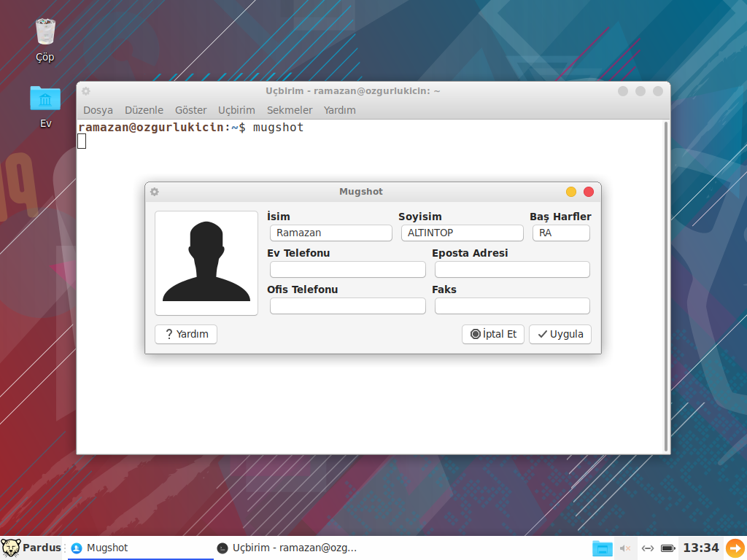Click the Uçbirim window gear menu icon
The height and width of the screenshot is (560, 747).
coord(86,91)
